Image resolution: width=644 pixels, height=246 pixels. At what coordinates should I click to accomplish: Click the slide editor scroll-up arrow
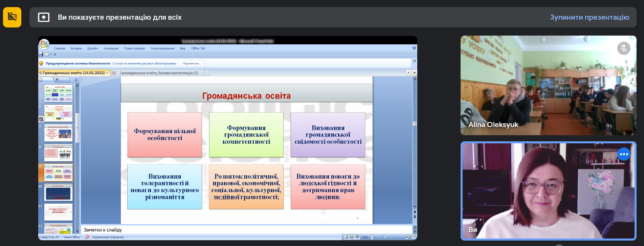(x=415, y=79)
